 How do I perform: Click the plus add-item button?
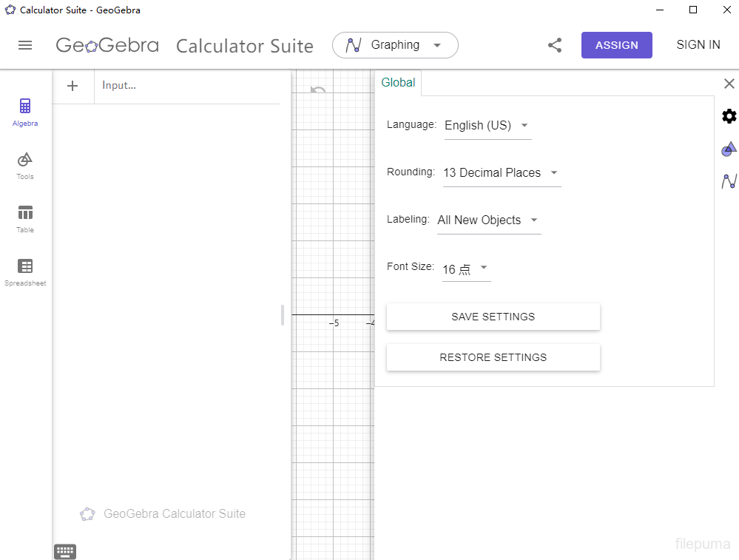tap(72, 86)
